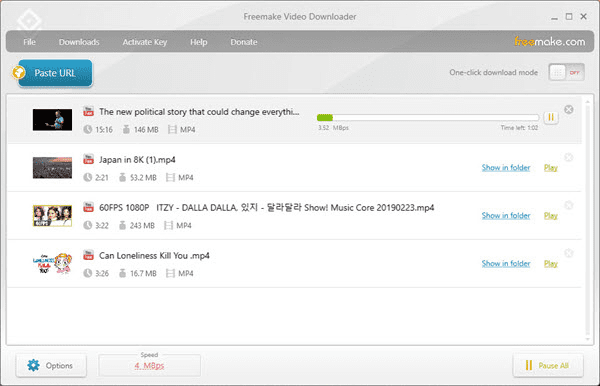Click the '3.52 MBps' speed text
The height and width of the screenshot is (386, 600).
point(333,128)
